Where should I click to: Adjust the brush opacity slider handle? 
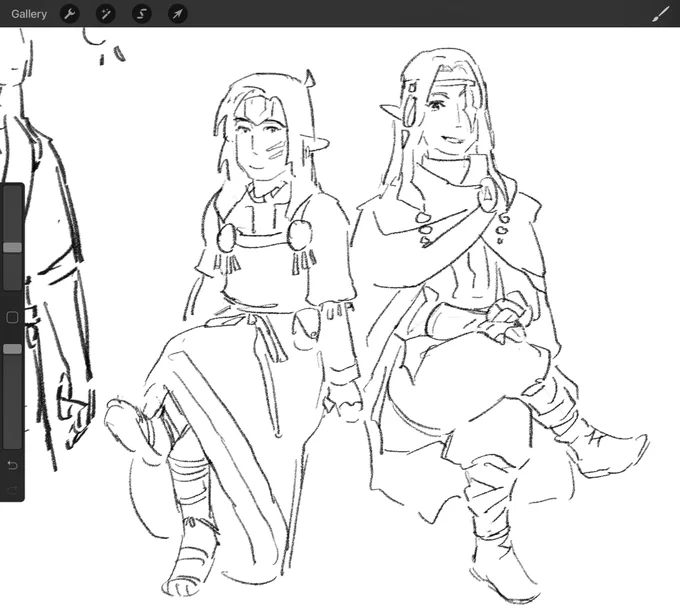pos(12,349)
